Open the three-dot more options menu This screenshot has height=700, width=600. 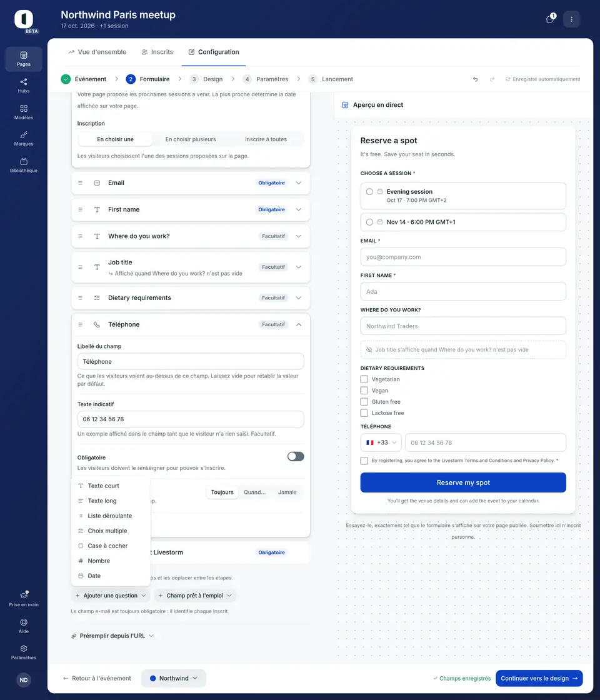[x=571, y=19]
